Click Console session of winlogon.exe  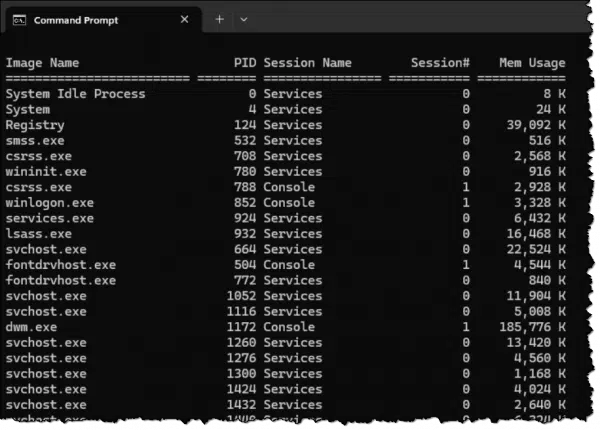tap(289, 202)
